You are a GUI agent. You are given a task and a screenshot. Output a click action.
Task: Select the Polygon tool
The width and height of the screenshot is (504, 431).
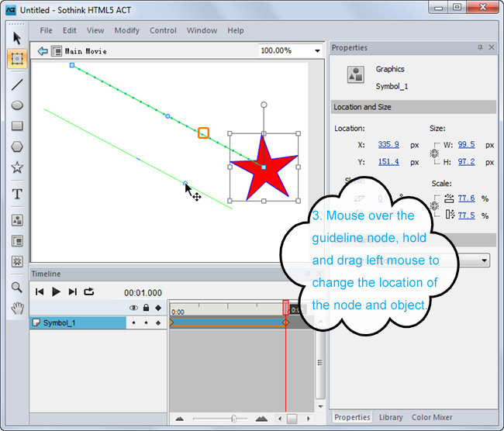point(17,147)
